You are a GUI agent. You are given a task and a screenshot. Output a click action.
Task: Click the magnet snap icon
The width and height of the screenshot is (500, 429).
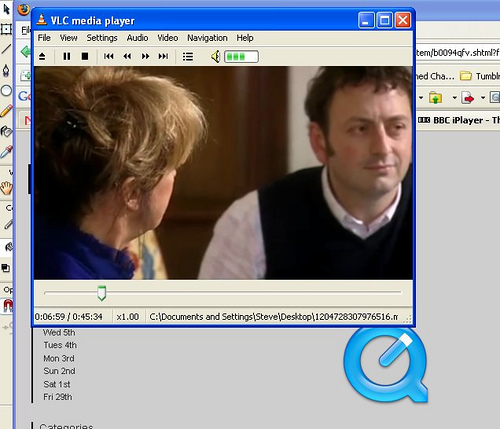(x=7, y=305)
